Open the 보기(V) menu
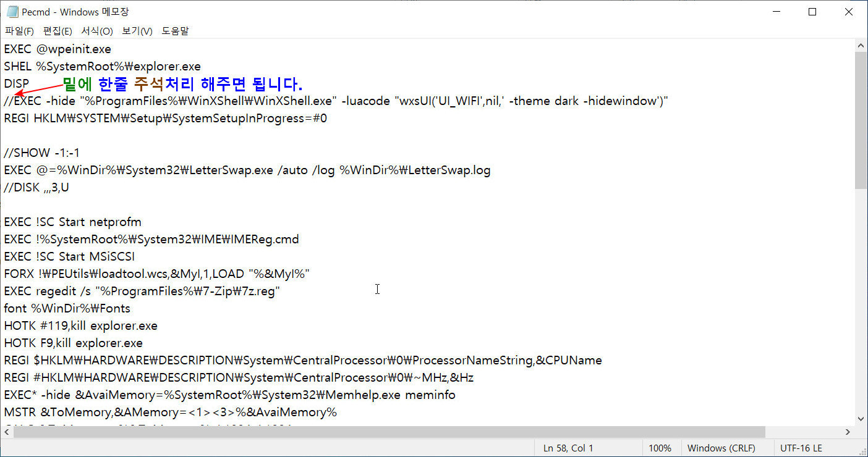Screen dimensions: 868x457 click(137, 31)
